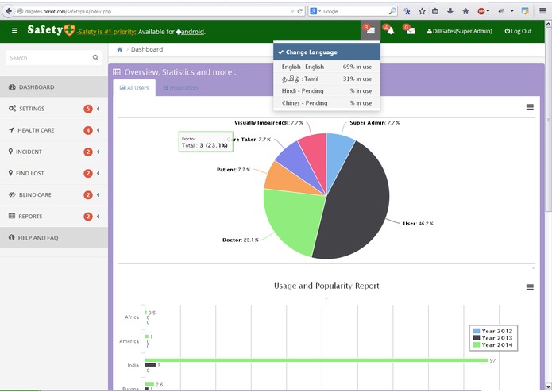Toggle Year 2014 legend entry

[x=493, y=345]
